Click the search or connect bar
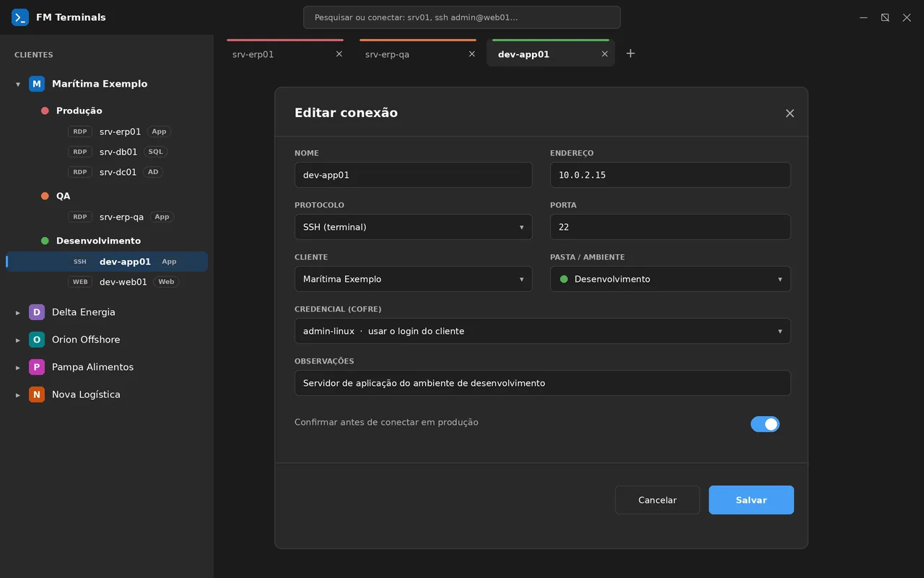Viewport: 924px width, 578px height. (462, 17)
